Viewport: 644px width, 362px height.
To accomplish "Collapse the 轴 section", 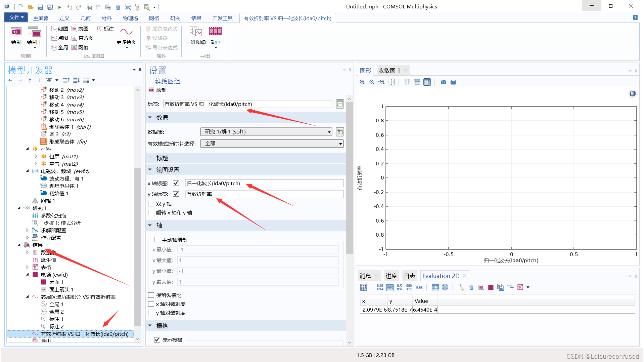I will (150, 226).
